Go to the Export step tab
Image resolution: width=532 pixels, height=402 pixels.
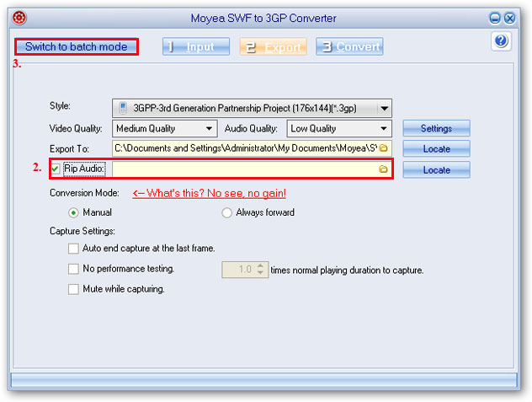tap(274, 46)
